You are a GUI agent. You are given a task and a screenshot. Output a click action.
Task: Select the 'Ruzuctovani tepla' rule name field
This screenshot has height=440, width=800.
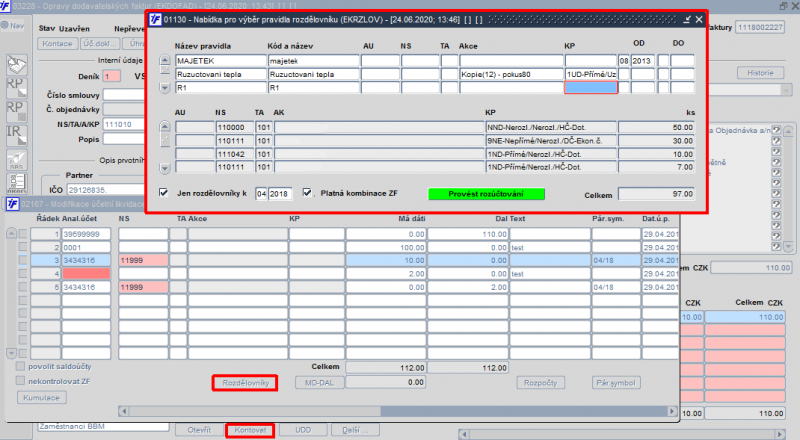[220, 74]
